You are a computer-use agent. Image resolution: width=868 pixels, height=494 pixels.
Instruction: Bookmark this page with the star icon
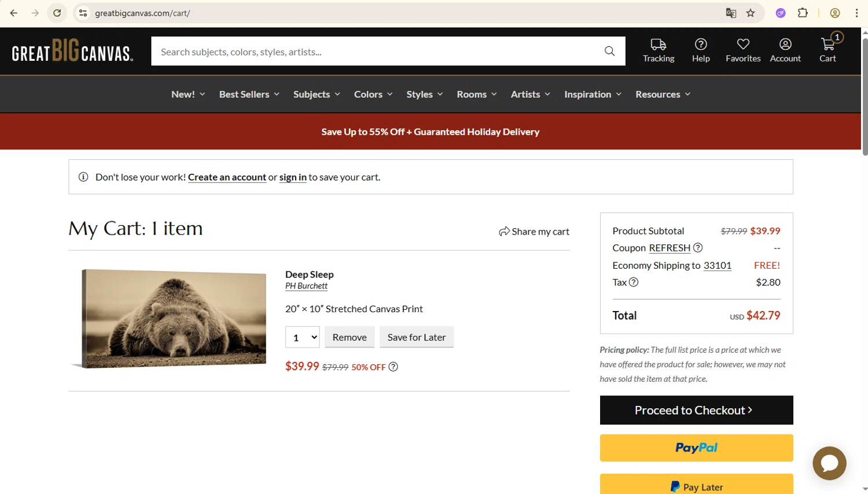[751, 13]
